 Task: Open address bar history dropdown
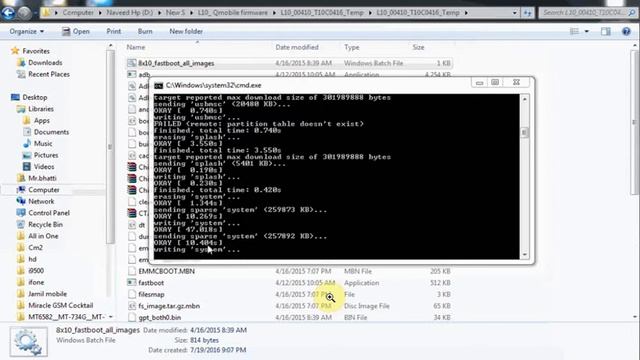(x=515, y=13)
